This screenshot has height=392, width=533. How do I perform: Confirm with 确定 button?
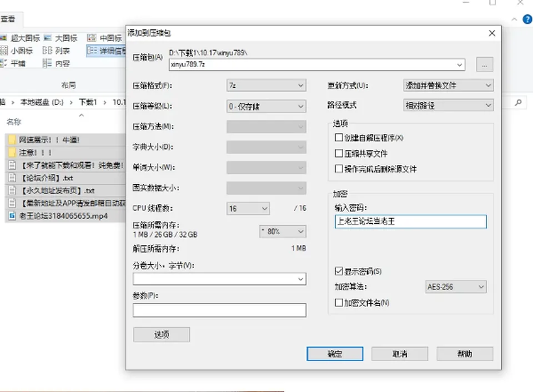[335, 354]
